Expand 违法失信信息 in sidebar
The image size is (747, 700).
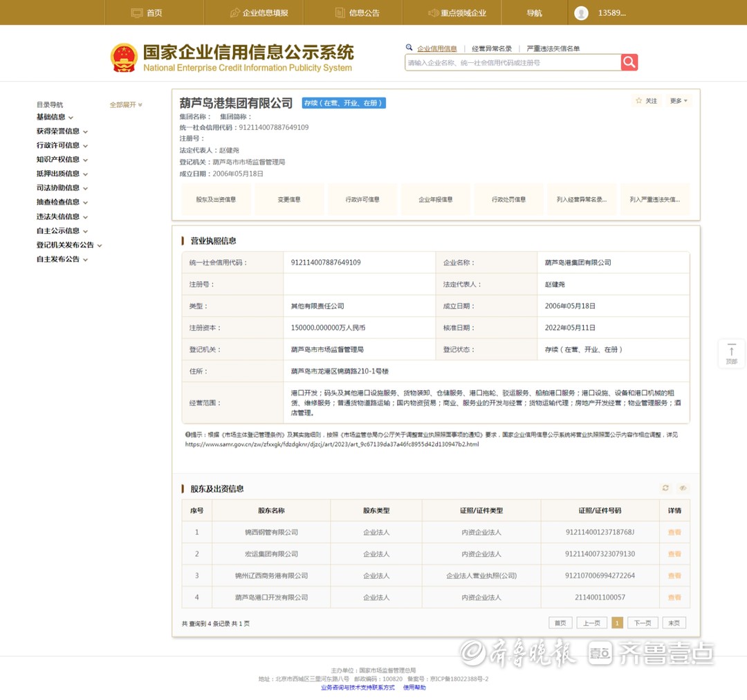pos(62,217)
